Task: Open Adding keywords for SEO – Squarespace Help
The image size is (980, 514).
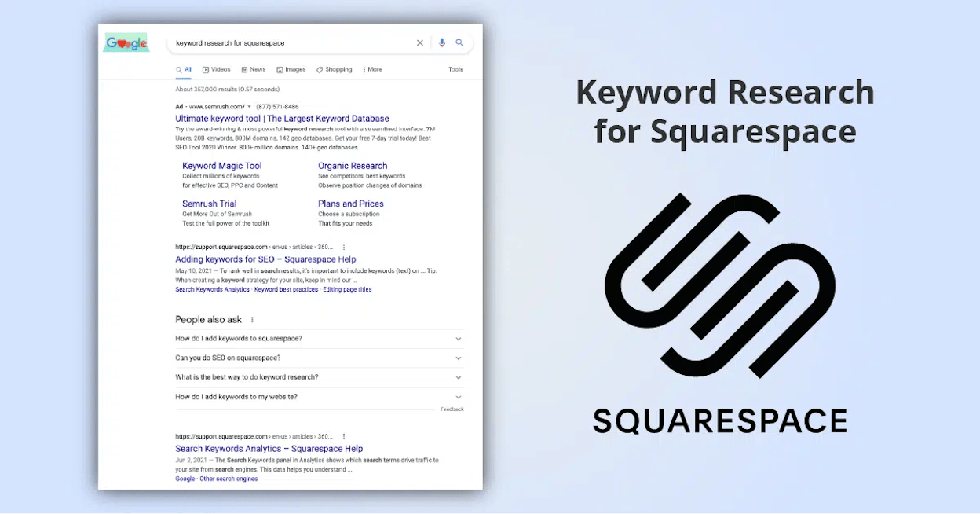Action: coord(265,259)
